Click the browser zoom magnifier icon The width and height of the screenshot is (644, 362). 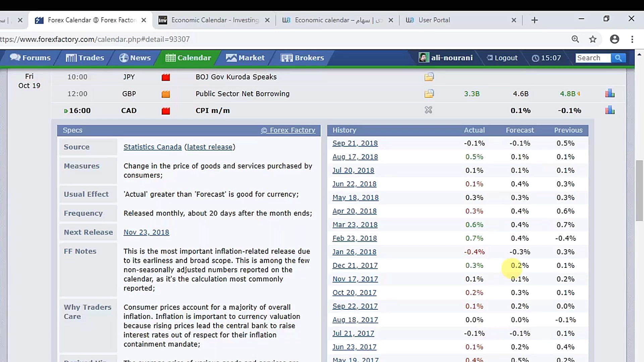(575, 39)
